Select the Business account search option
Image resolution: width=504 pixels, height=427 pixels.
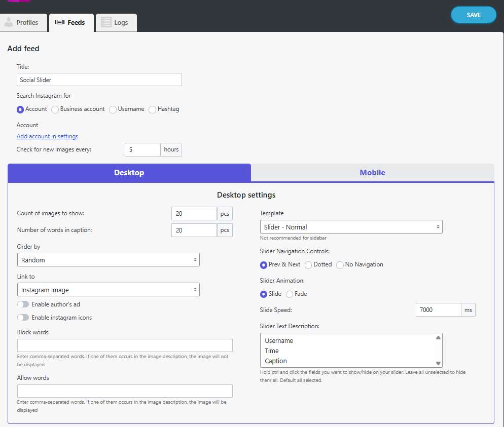[55, 109]
